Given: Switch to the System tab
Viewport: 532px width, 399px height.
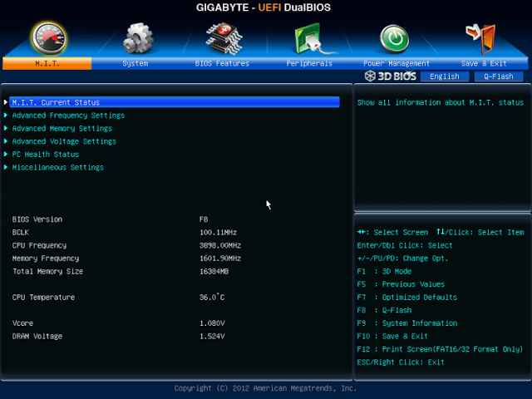Looking at the screenshot, I should pos(135,63).
